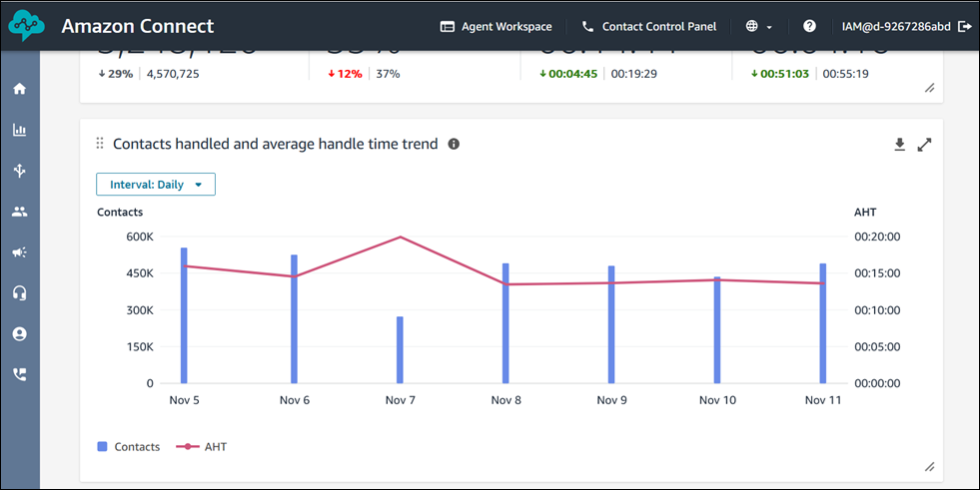980x490 pixels.
Task: Click the info icon beside chart title
Action: pyautogui.click(x=454, y=145)
